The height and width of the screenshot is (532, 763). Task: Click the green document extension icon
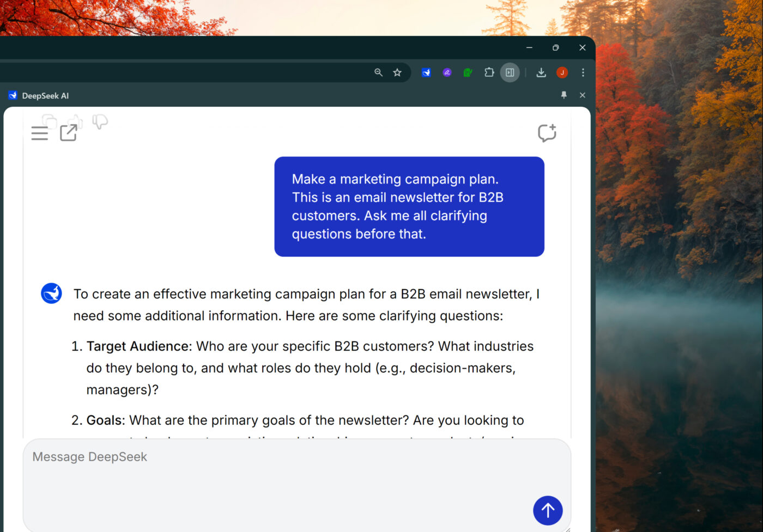[468, 72]
